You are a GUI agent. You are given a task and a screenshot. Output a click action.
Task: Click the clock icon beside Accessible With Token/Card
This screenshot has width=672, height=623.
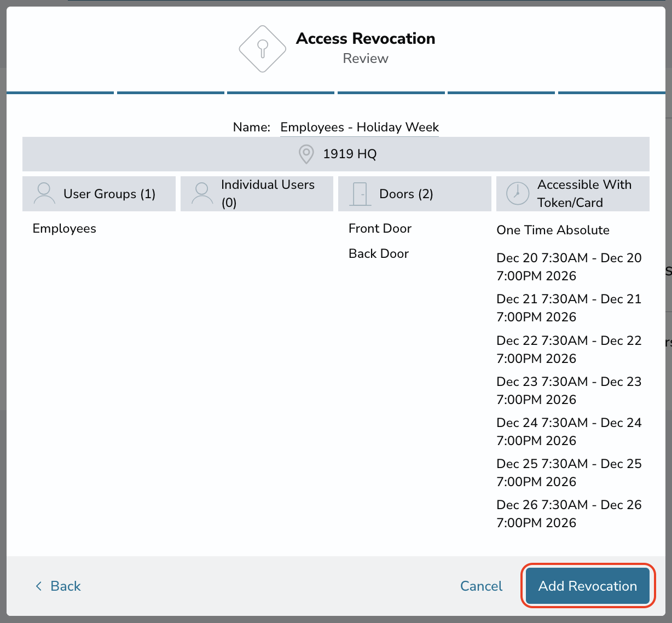[518, 194]
